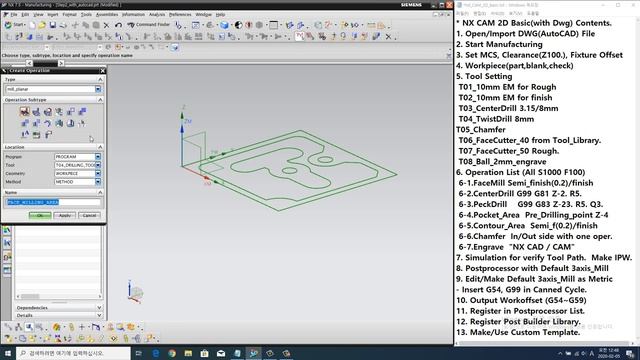The image size is (640, 360).
Task: Open the Assemblies menu
Action: click(107, 14)
